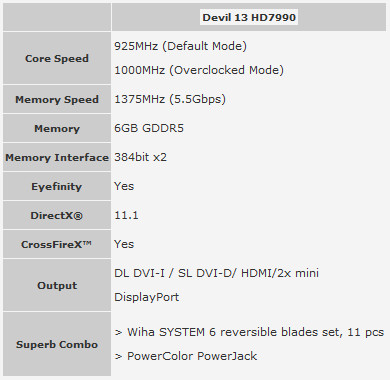Select the 925MHz (Default Mode) text

(180, 46)
